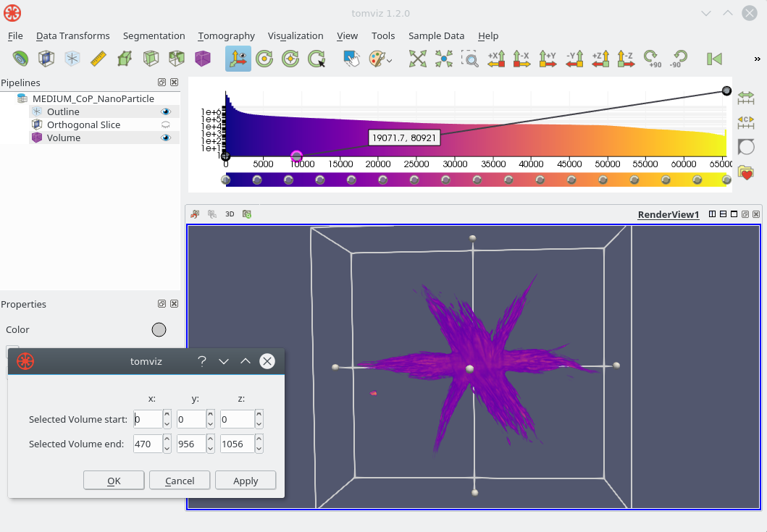Screen dimensions: 767x532
Task: Click the invert color map icon
Action: pyautogui.click(x=746, y=147)
